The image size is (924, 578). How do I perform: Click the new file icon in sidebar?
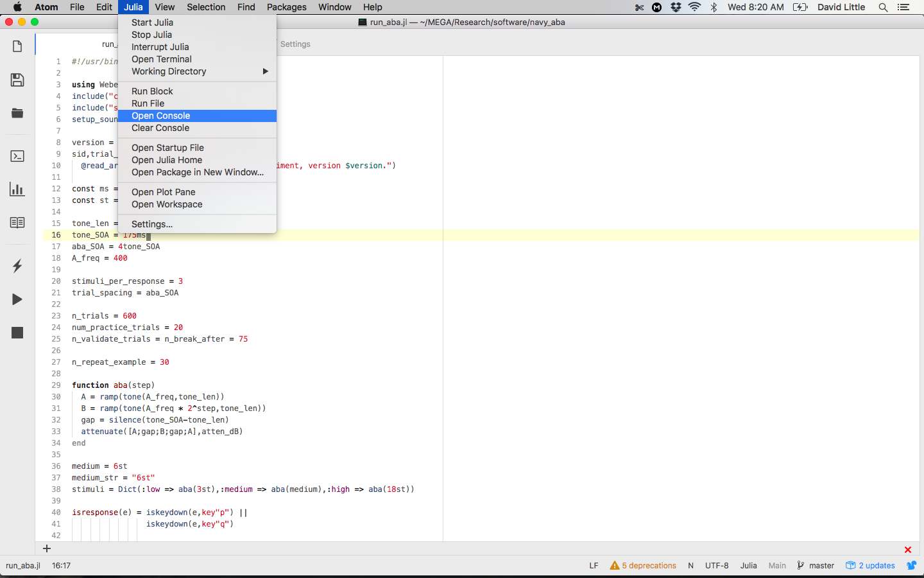pos(17,46)
